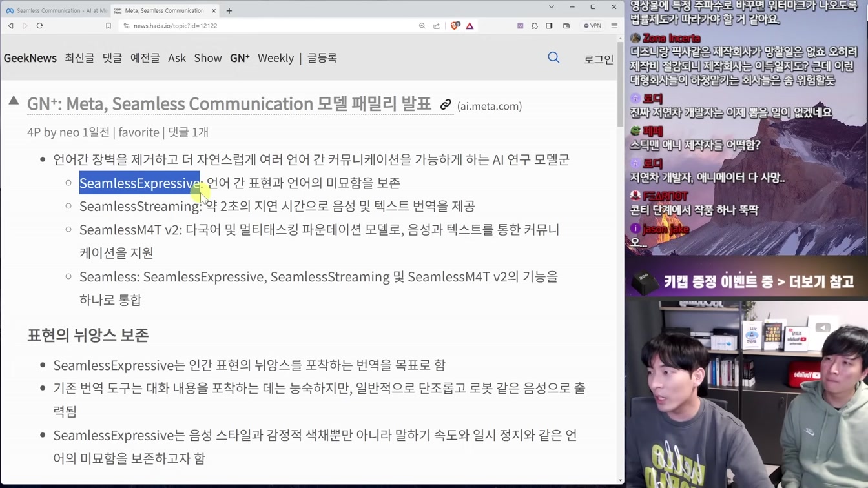Click the search magnifier icon on GeekNews
Screen dimensions: 868x488
click(x=553, y=57)
